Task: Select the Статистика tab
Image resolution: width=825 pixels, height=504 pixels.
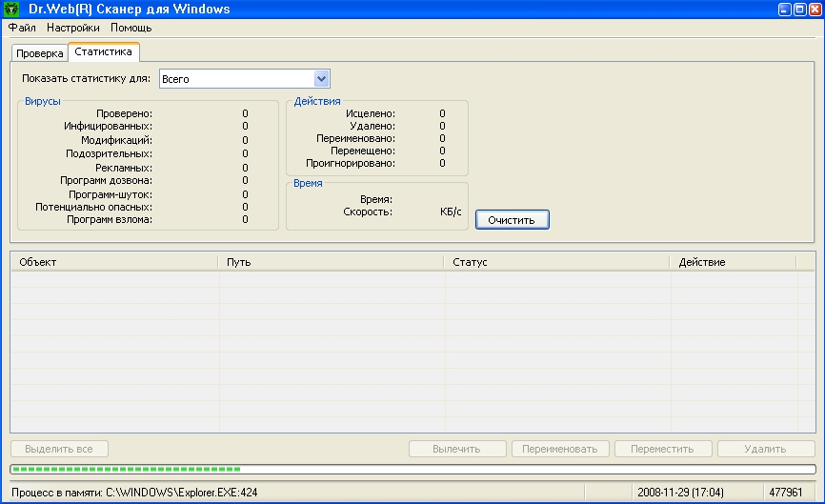Action: [x=103, y=52]
